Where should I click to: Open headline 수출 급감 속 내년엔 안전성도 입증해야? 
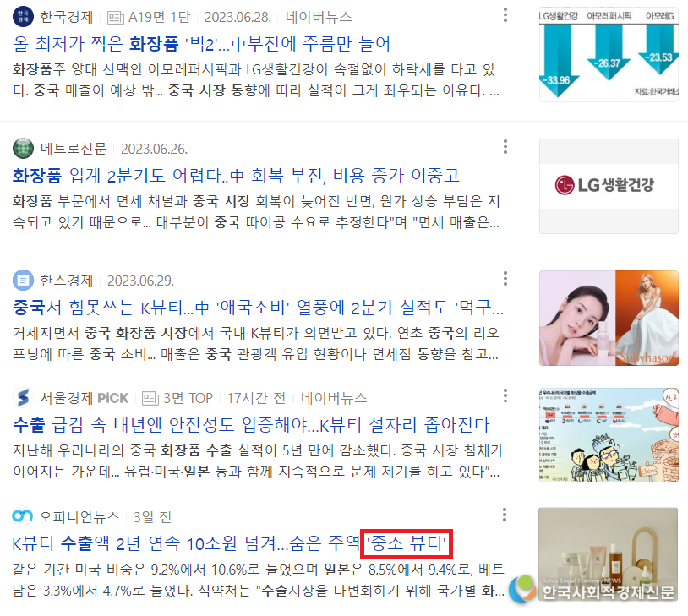(x=251, y=425)
